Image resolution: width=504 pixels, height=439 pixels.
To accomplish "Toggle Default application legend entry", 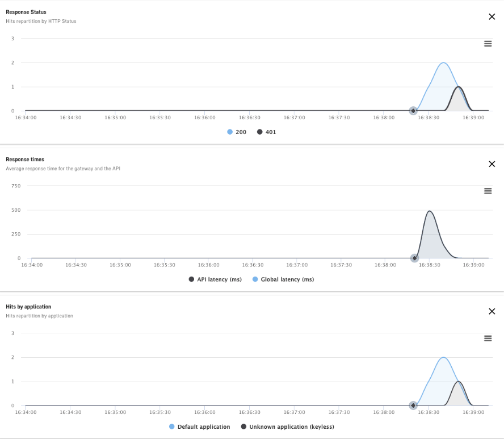I will pos(204,427).
